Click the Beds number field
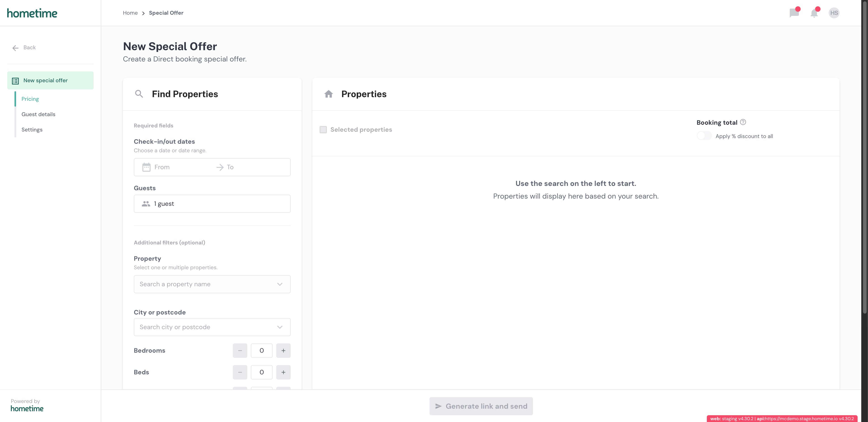 coord(262,373)
